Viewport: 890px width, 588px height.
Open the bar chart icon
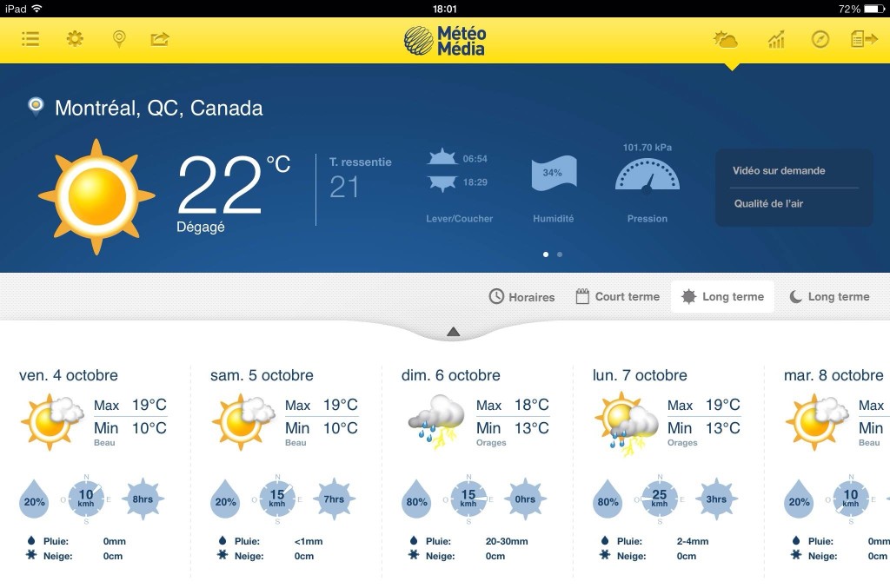(x=776, y=39)
